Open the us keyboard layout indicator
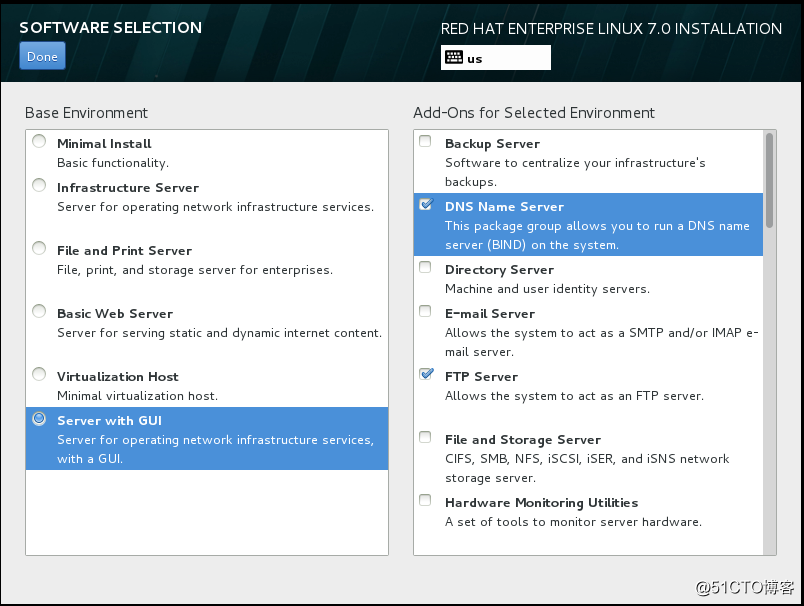804x606 pixels. (x=495, y=57)
